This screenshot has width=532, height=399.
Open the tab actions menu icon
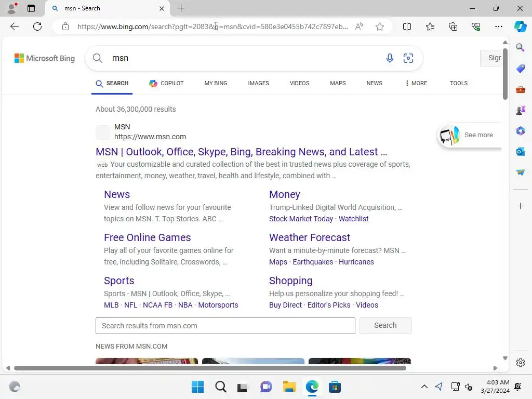pos(31,8)
